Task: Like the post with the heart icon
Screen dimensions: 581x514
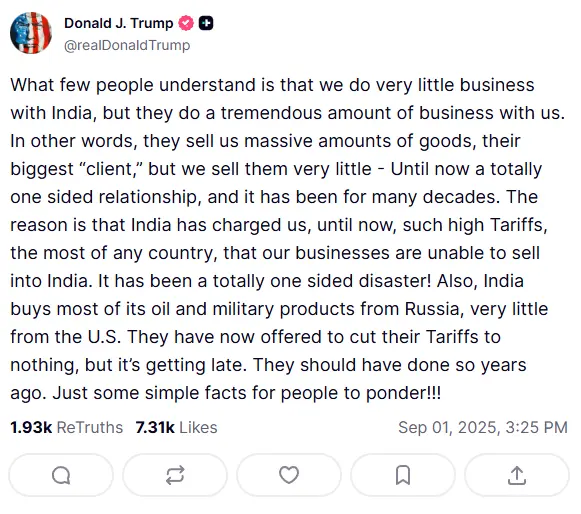Action: click(x=289, y=475)
